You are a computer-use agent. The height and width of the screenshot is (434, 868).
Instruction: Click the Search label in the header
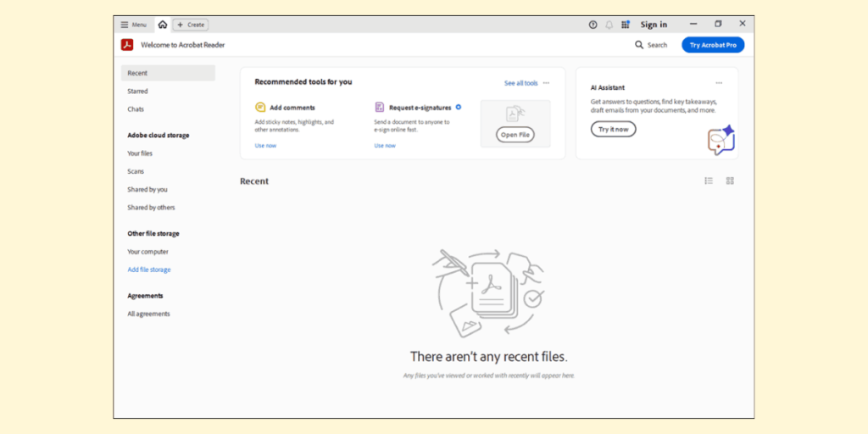[657, 45]
